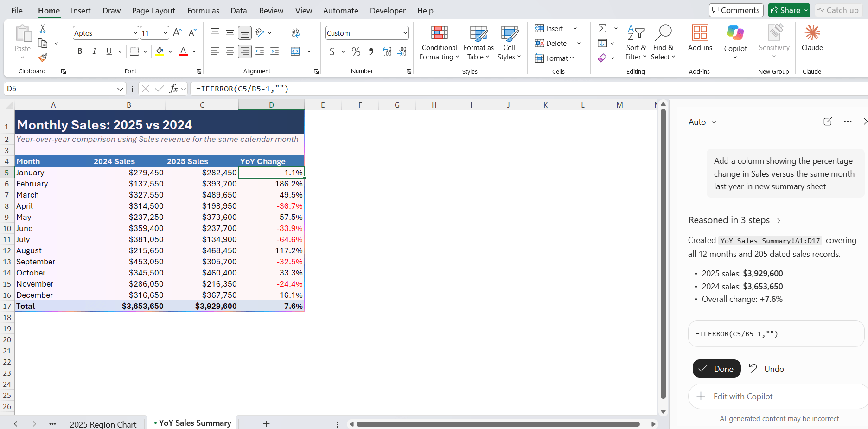Click the Orientation text angle icon
The image size is (868, 429).
click(x=260, y=32)
